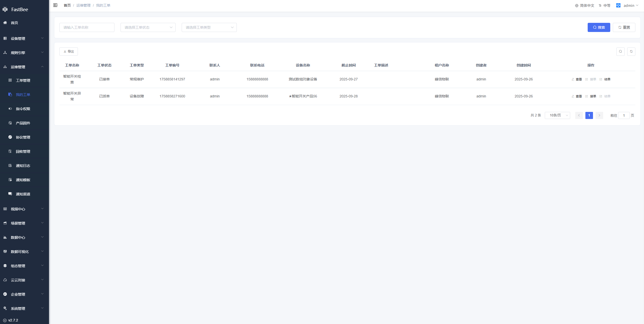Click the FastBee logo icon
Image resolution: width=644 pixels, height=324 pixels.
click(x=5, y=9)
